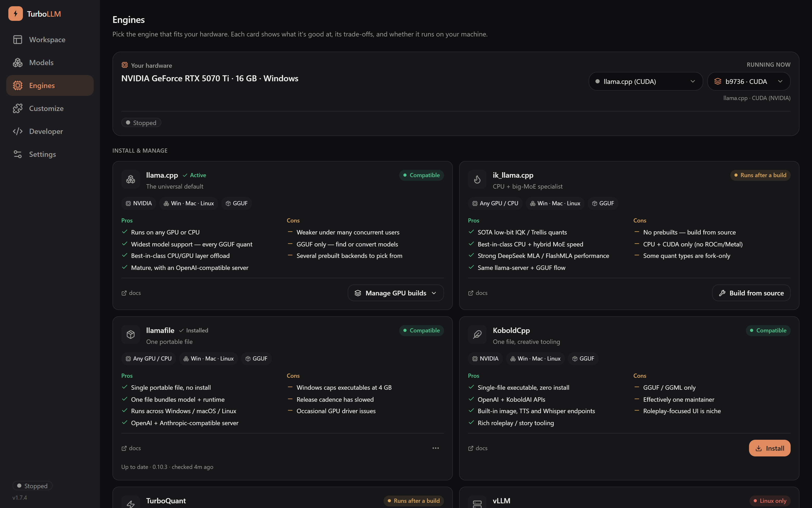Image resolution: width=812 pixels, height=508 pixels.
Task: Click the KoboldCpp feather icon
Action: [477, 335]
